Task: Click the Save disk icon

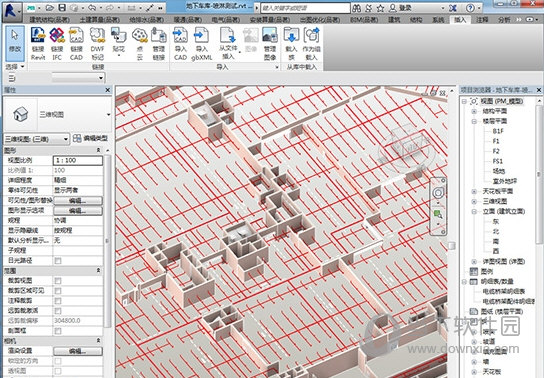Action: click(62, 8)
